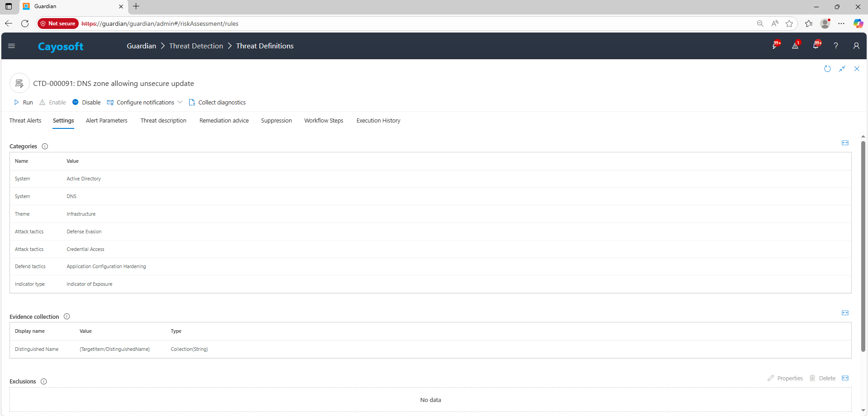Open the Remediation advice tab
Screen dimensions: 868x416
pyautogui.click(x=224, y=121)
